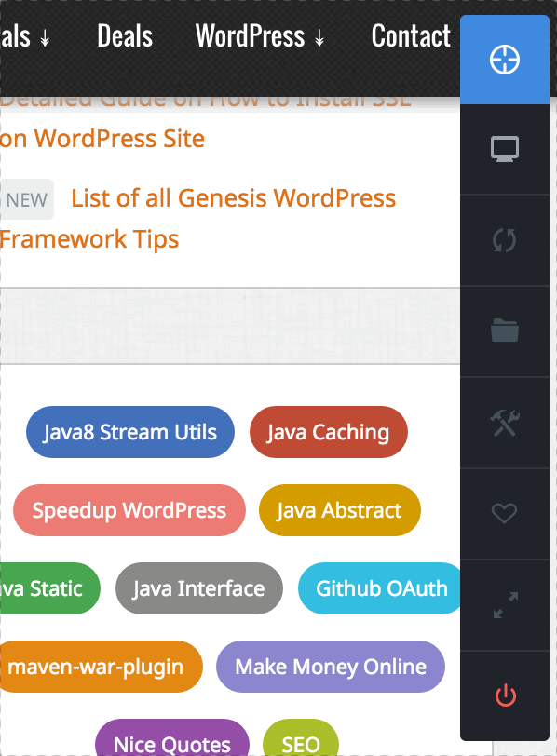Select the Nice Quotes tag
The image size is (557, 756).
tap(172, 737)
